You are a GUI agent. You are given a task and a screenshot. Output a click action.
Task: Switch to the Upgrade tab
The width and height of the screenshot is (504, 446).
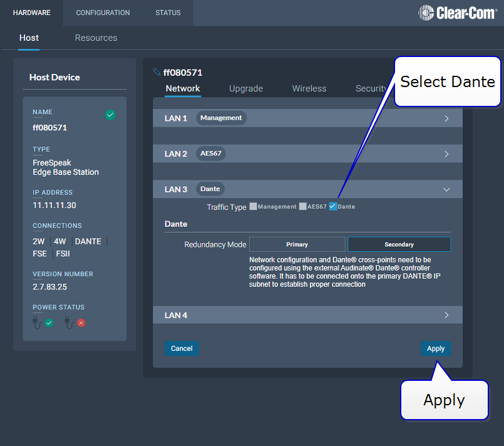(245, 89)
